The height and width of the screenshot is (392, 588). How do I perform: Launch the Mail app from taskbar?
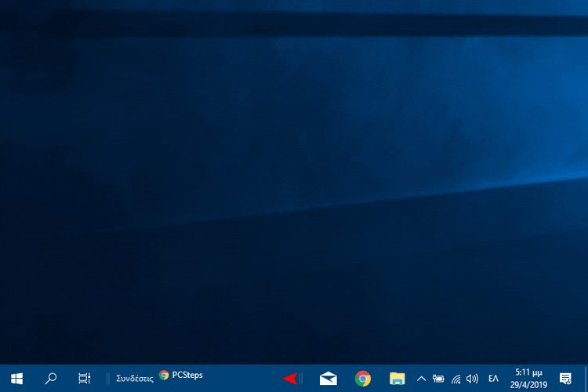pos(328,379)
